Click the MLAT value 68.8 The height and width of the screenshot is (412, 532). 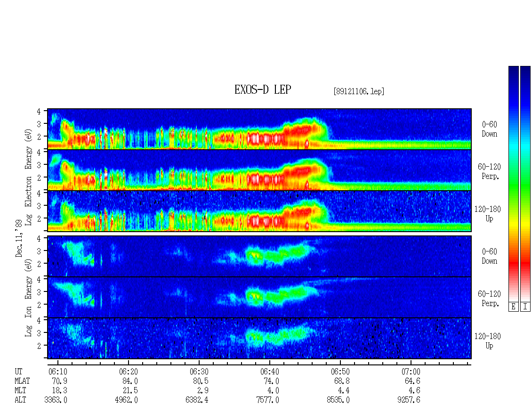[x=342, y=381]
